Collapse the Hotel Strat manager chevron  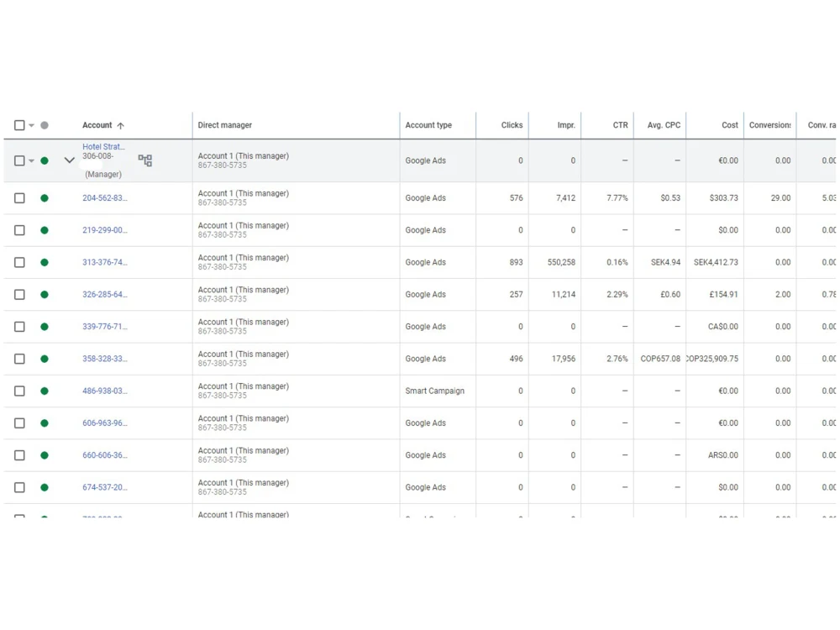pos(69,160)
